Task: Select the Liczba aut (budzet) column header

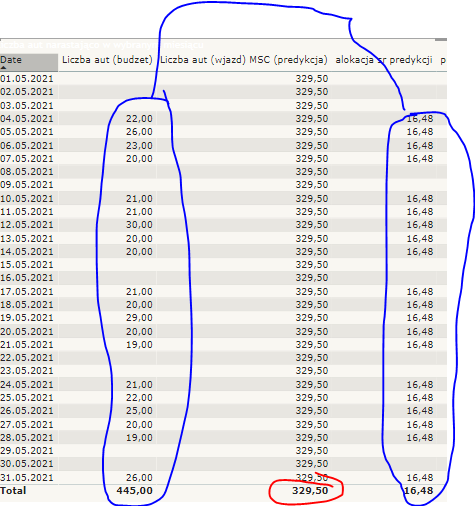Action: pos(107,60)
